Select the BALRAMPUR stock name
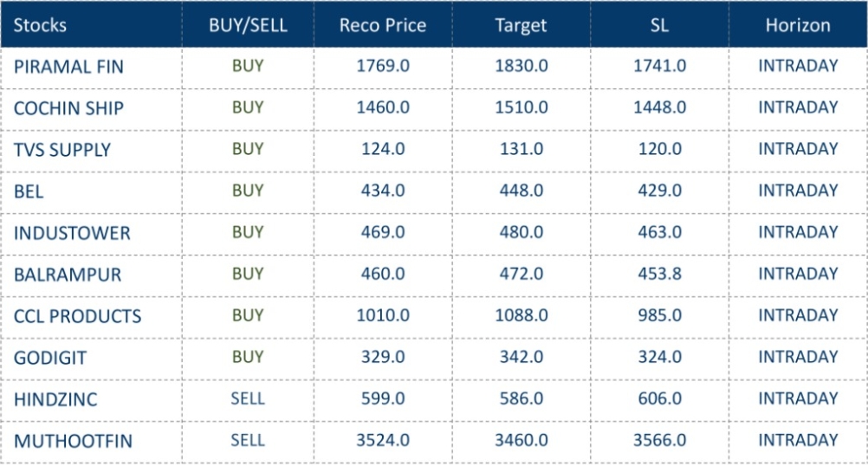Image resolution: width=868 pixels, height=466 pixels. pyautogui.click(x=68, y=275)
